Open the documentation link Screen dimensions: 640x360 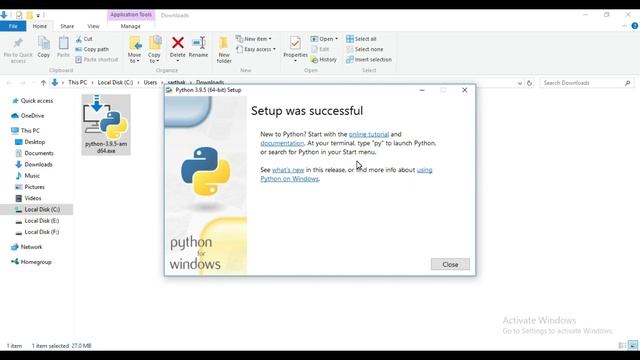[282, 143]
